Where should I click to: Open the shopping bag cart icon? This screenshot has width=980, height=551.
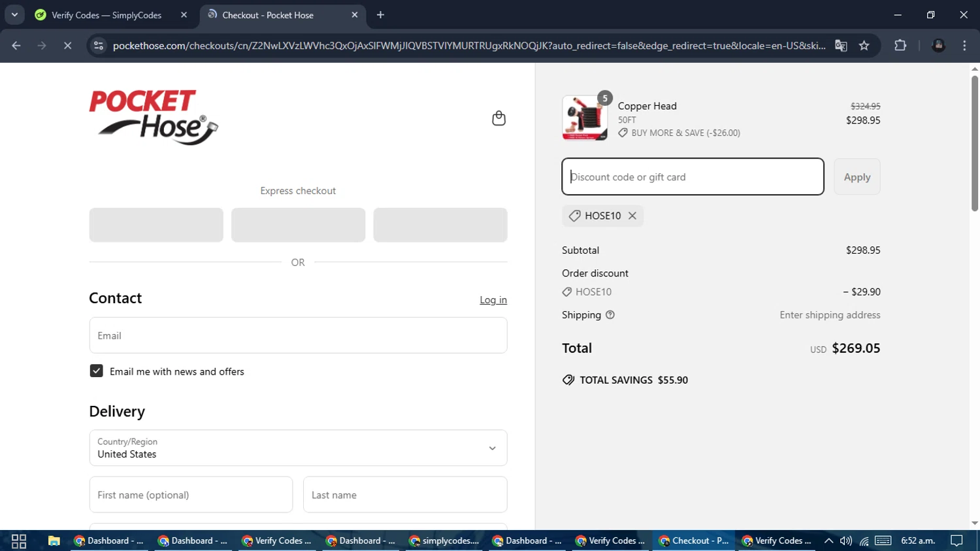[x=498, y=118]
